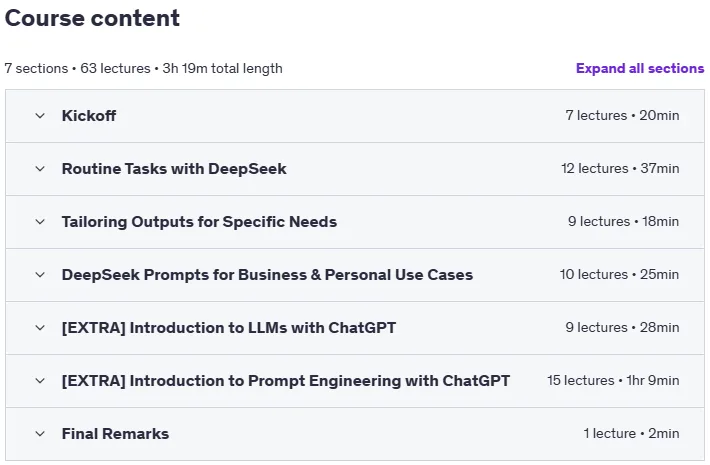Viewport: 710px width, 465px height.
Task: Expand Tailoring Outputs for Specific Needs chevron
Action: [40, 222]
